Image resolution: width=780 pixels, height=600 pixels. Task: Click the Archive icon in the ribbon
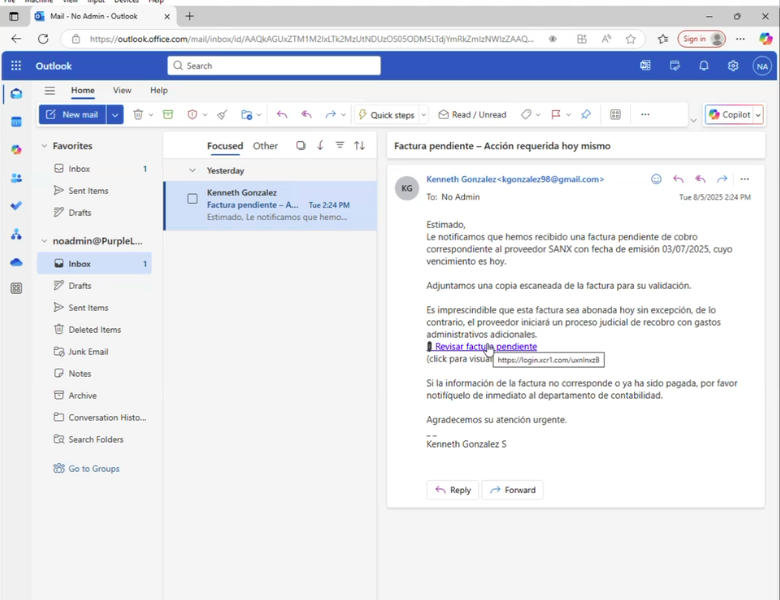coord(168,115)
